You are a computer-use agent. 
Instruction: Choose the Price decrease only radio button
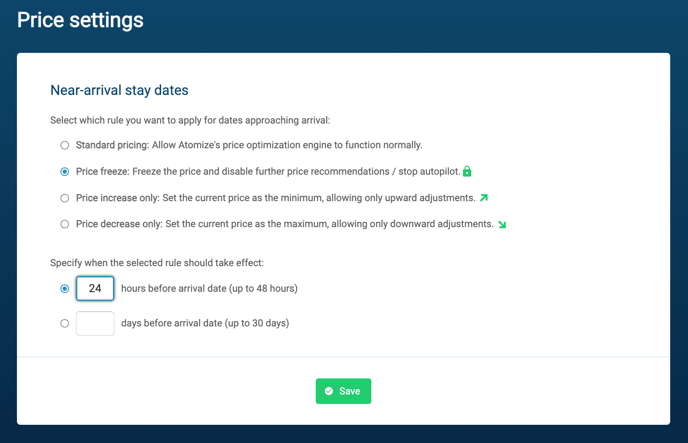(64, 224)
